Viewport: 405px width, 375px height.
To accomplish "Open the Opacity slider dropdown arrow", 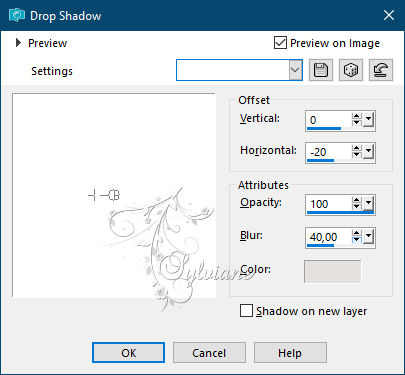I will pos(368,203).
